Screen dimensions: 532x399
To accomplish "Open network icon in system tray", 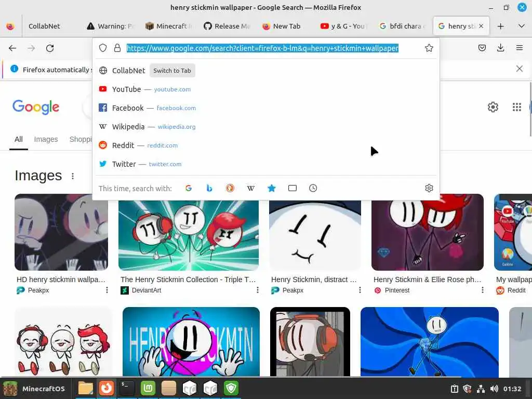I will (481, 389).
